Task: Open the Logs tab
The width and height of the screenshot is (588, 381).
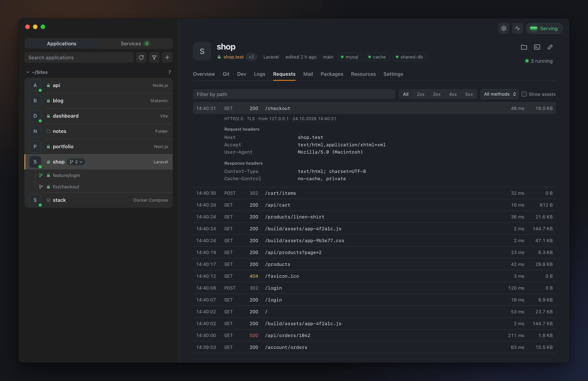Action: coord(259,74)
